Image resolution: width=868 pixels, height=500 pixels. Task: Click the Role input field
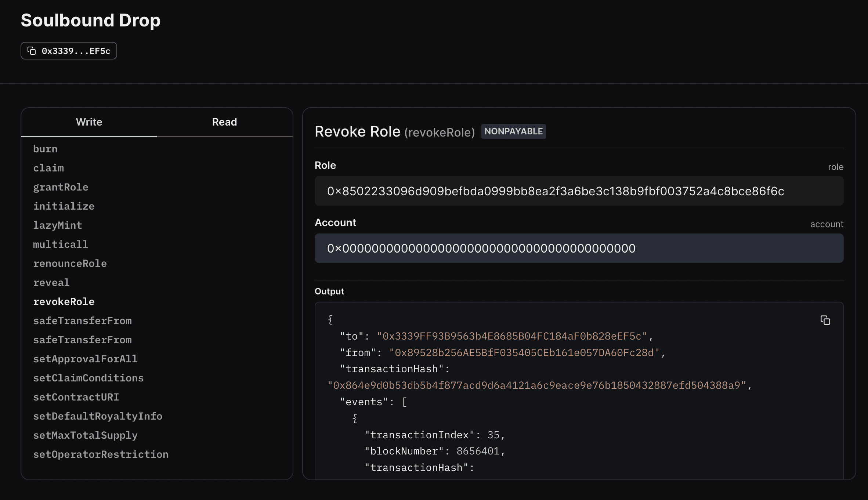(579, 191)
